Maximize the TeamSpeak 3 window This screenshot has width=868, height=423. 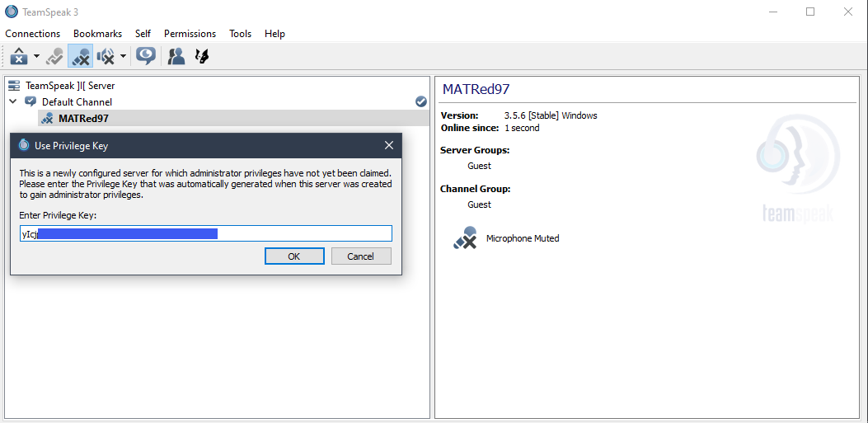click(810, 12)
